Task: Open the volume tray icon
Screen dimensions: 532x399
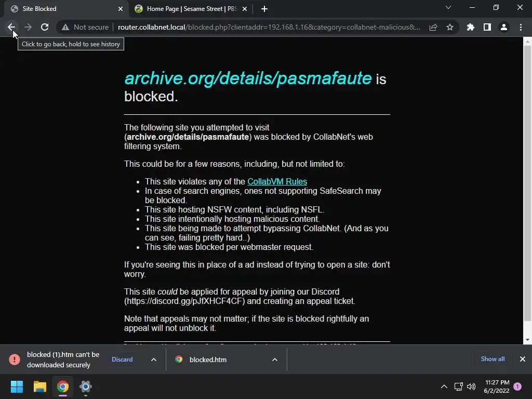Action: (x=471, y=387)
